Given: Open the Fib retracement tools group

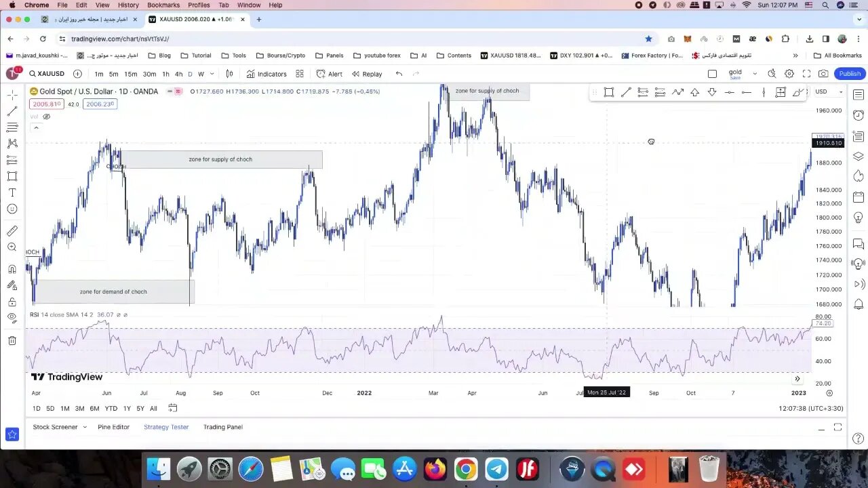Looking at the screenshot, I should tap(12, 127).
